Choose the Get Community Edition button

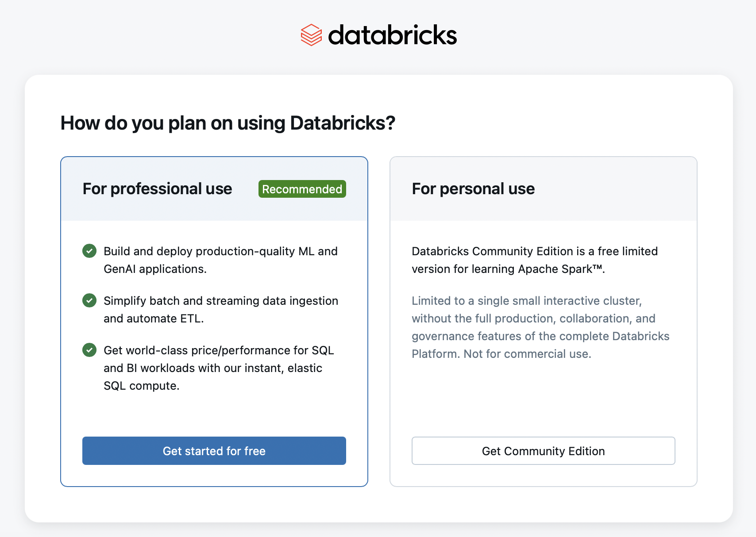pyautogui.click(x=543, y=451)
